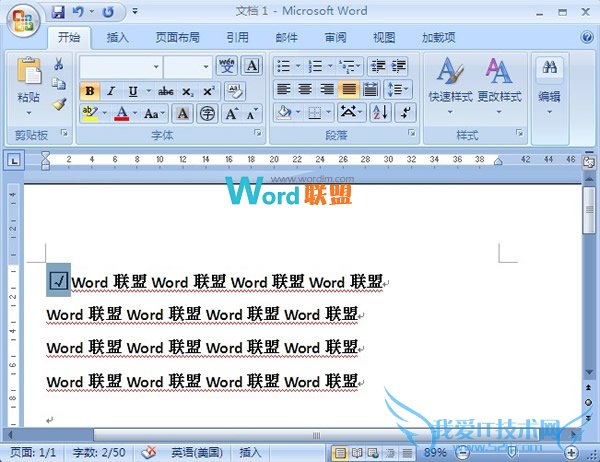Cut selection with scissors icon

(59, 64)
